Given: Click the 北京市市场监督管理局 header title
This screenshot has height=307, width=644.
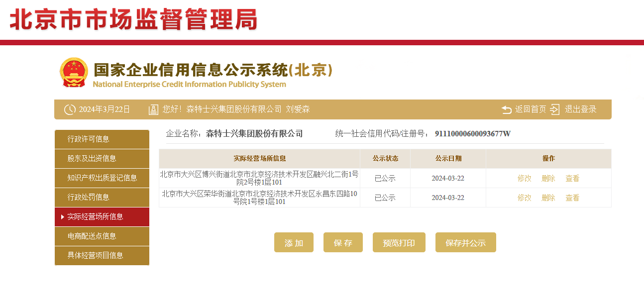Looking at the screenshot, I should [x=133, y=20].
